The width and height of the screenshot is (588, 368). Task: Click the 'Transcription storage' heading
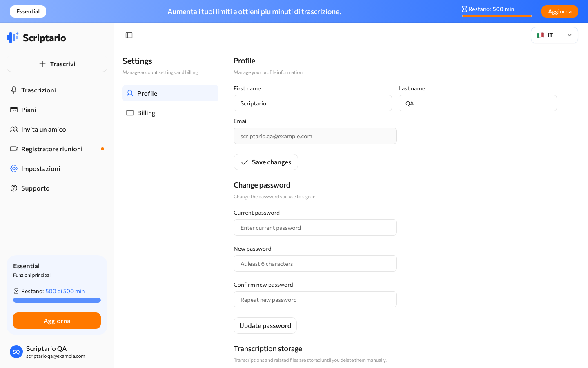point(268,348)
